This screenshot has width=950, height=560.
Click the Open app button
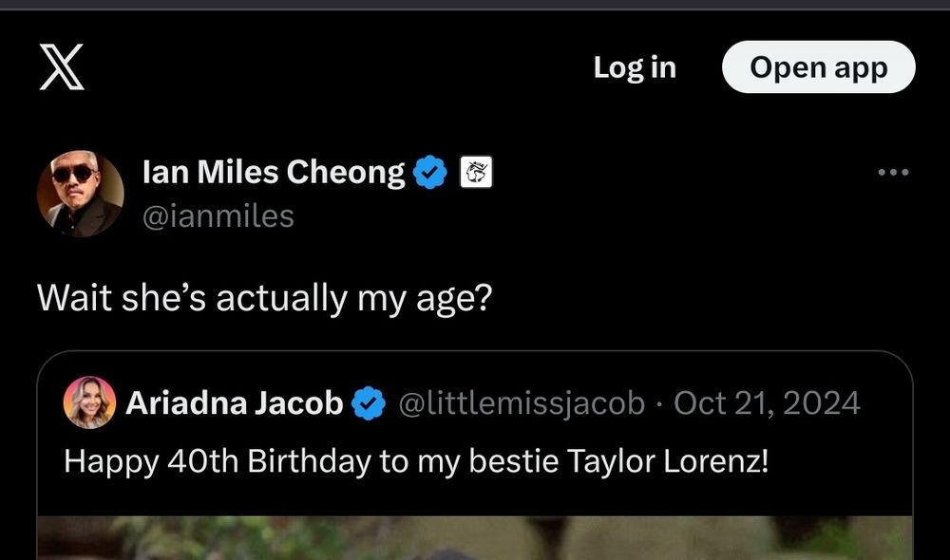[818, 66]
